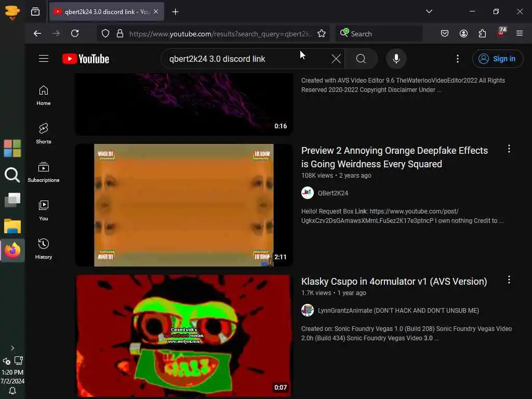Visit the LynnGrantzAnimate channel name

pos(398,311)
